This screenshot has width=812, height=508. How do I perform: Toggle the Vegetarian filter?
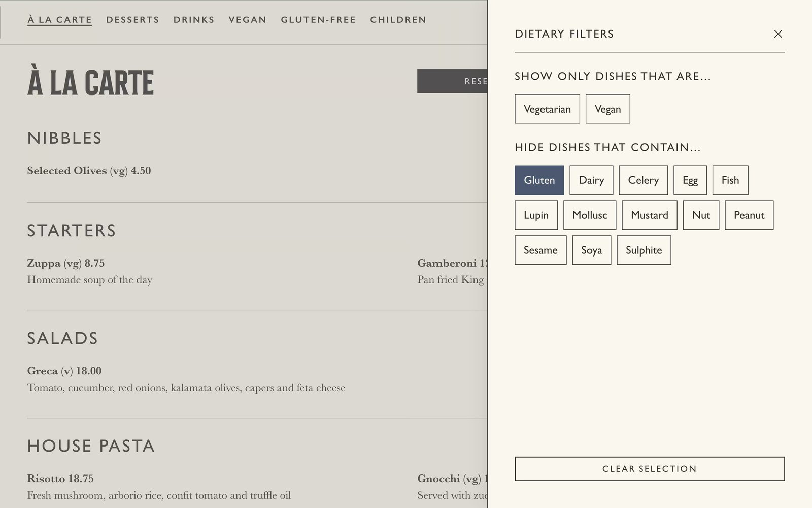547,109
